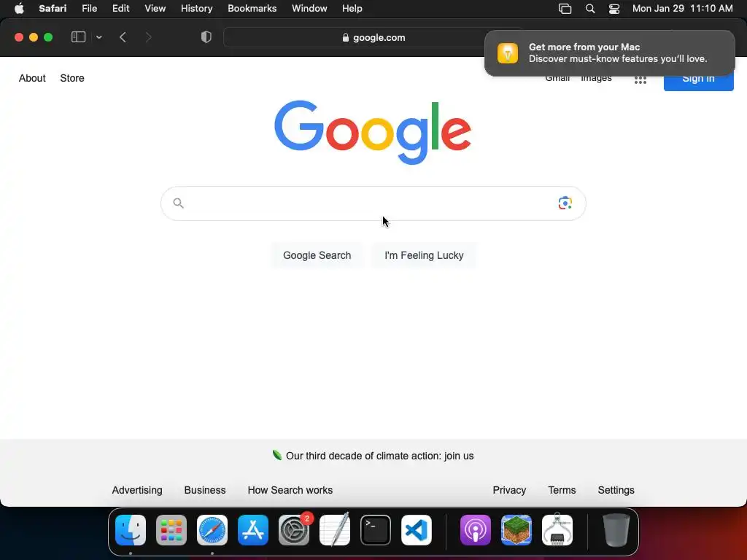Click the Google Search button
This screenshot has width=747, height=560.
click(x=317, y=255)
